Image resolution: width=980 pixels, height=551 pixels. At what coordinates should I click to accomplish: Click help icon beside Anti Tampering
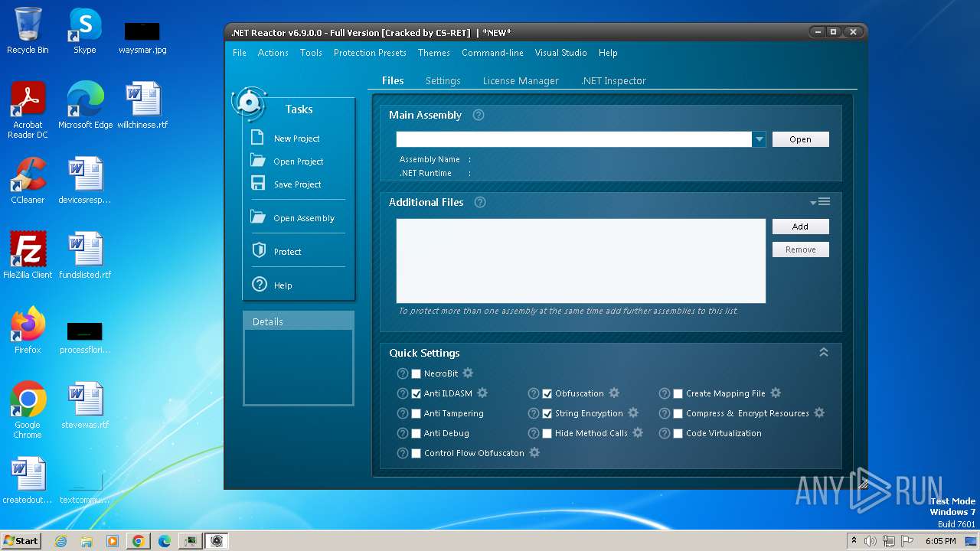click(x=403, y=413)
